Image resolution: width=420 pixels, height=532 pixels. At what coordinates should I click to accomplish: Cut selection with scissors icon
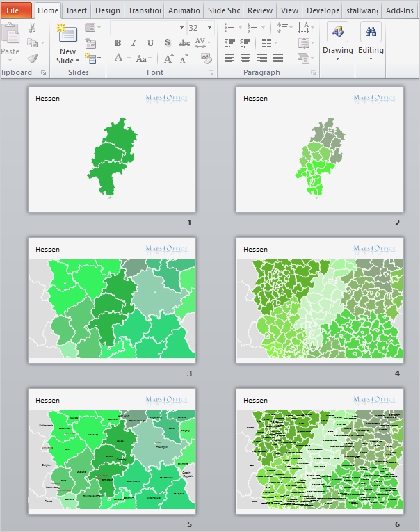click(x=33, y=28)
